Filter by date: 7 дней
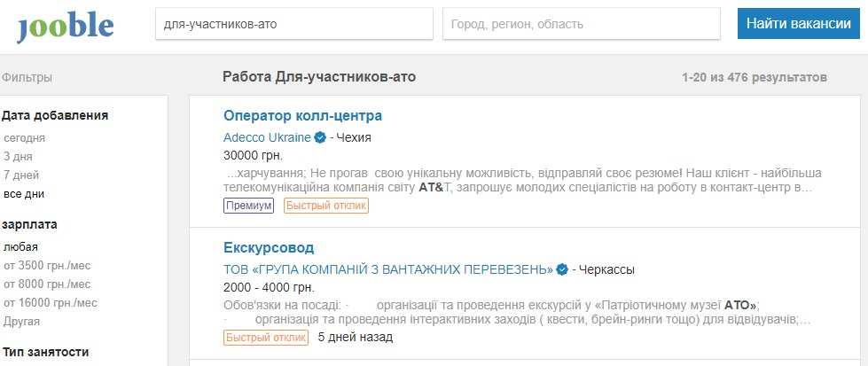This screenshot has height=366, width=868. pos(21,175)
